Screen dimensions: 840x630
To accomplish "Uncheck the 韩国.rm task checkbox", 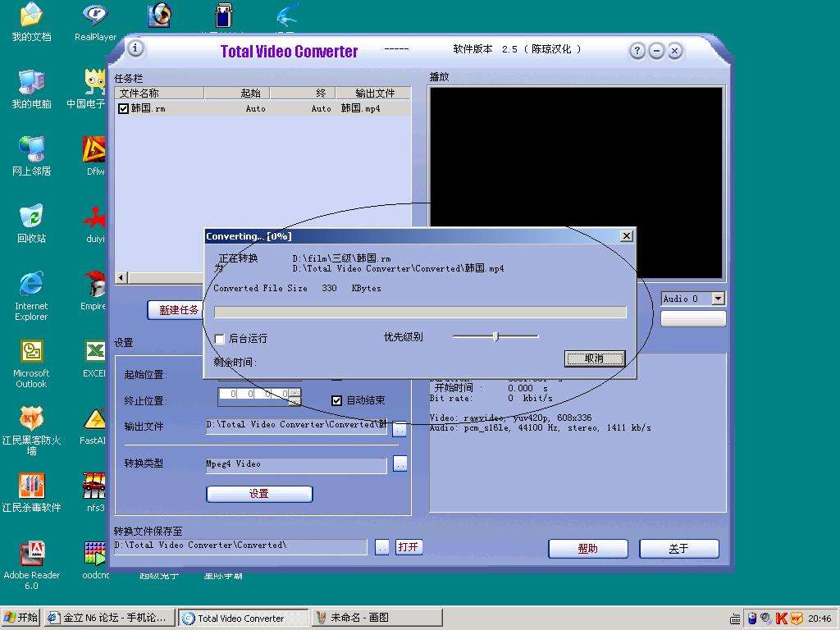I will pos(124,108).
